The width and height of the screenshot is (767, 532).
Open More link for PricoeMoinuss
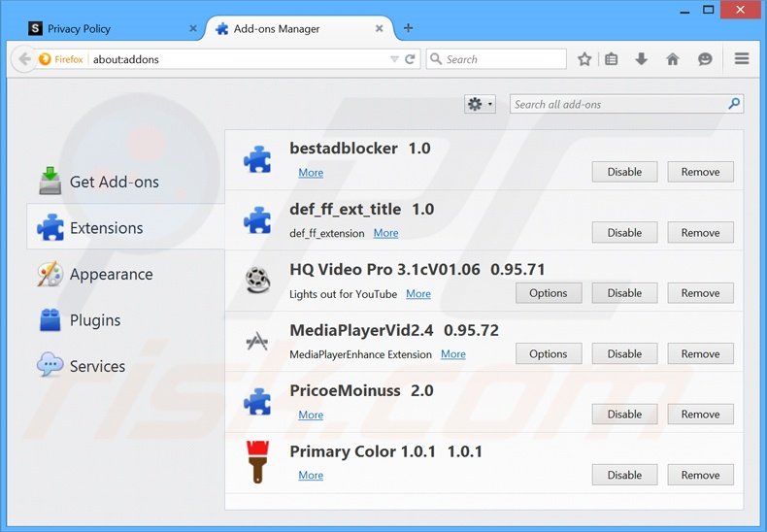tap(311, 415)
